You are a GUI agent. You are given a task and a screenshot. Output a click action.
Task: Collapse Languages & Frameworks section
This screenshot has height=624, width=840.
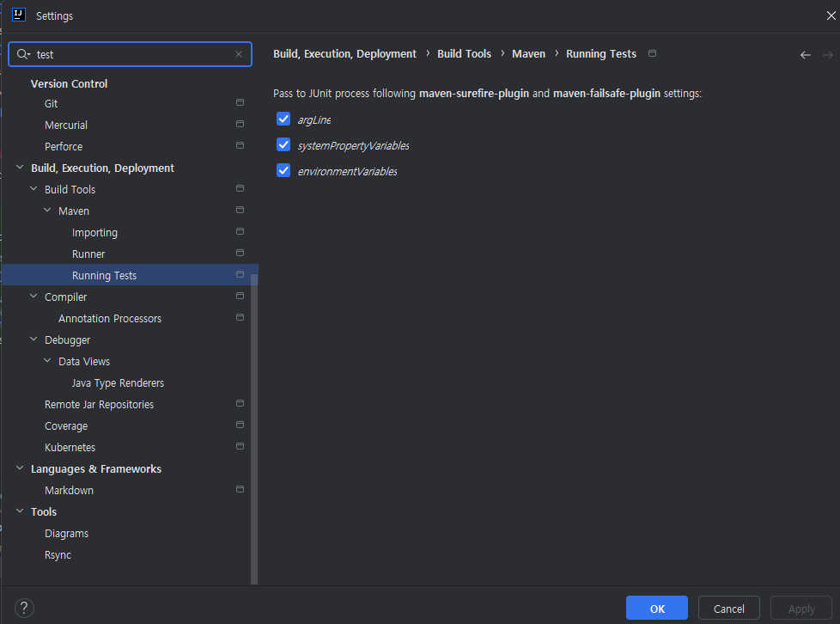tap(20, 468)
